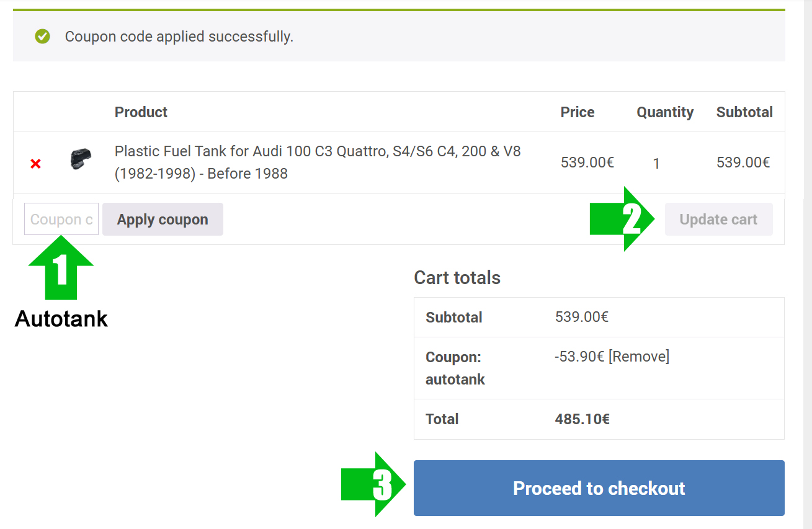Image resolution: width=812 pixels, height=529 pixels.
Task: Proceed to checkout
Action: coord(599,488)
